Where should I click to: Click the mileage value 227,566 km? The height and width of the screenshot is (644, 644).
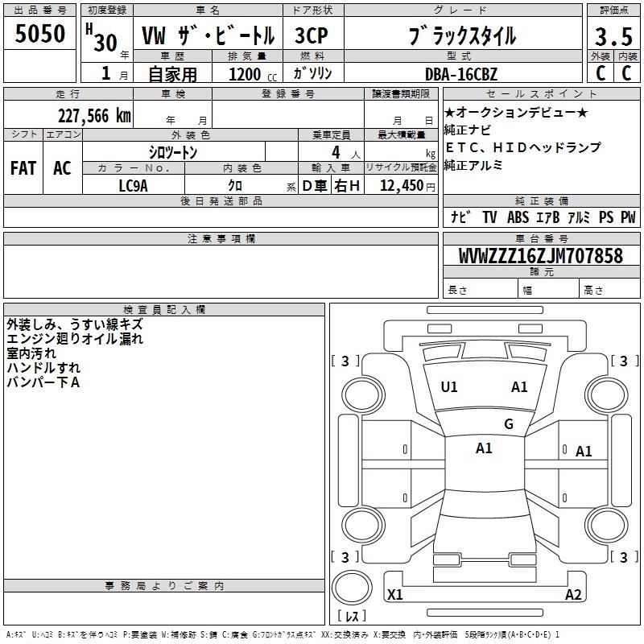pyautogui.click(x=94, y=115)
